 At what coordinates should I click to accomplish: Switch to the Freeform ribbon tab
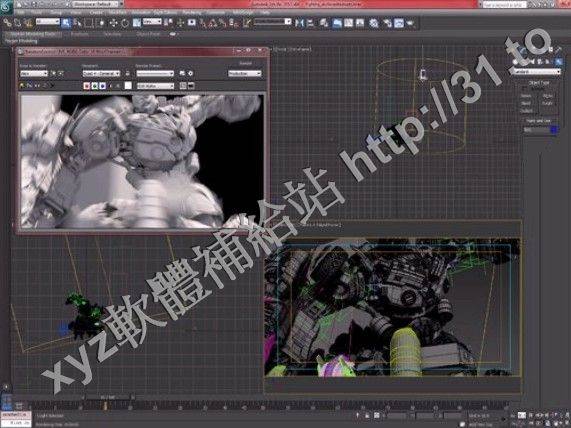[x=79, y=34]
